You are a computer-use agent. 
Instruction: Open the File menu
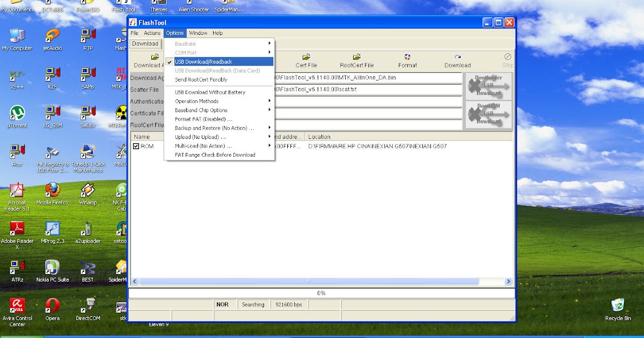[x=134, y=33]
